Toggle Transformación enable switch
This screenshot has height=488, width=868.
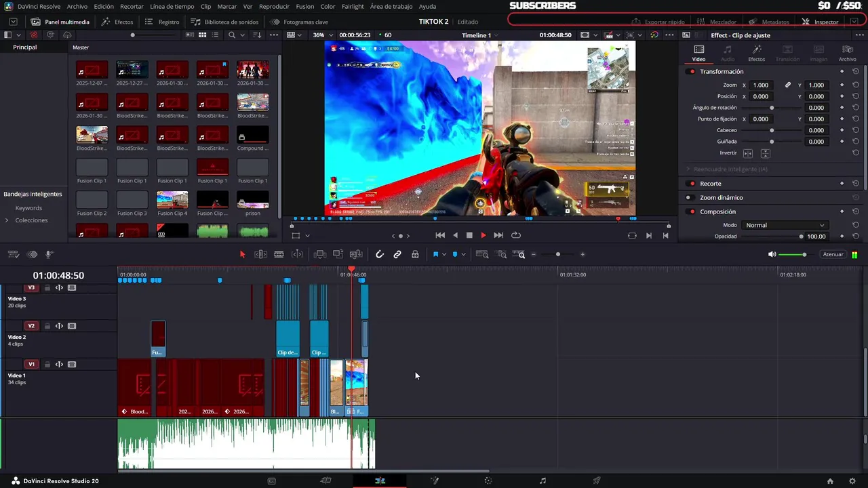[x=692, y=72]
